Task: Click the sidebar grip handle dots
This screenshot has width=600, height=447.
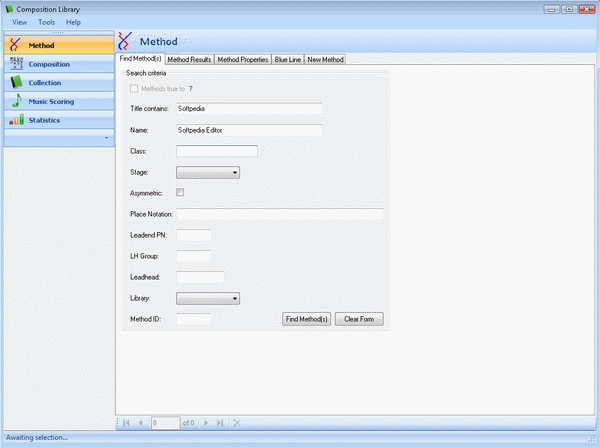Action: 59,33
